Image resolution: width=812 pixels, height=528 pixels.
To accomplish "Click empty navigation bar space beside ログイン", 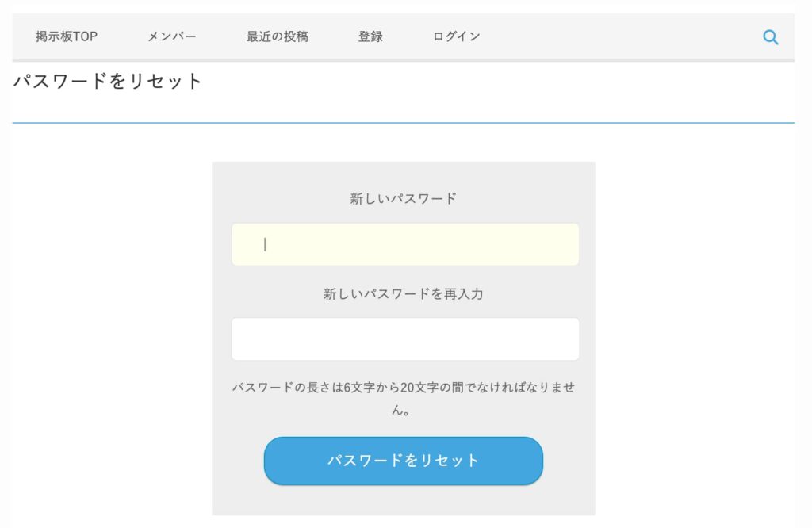I will 619,36.
